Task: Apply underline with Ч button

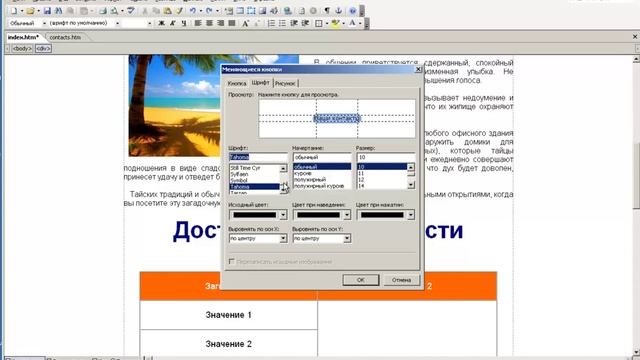Action: 184,23
